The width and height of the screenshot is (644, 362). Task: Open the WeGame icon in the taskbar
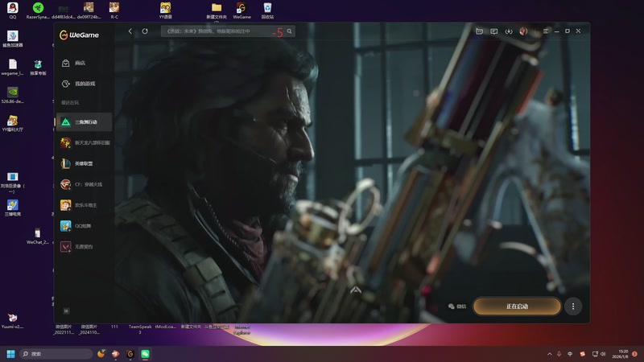point(130,354)
